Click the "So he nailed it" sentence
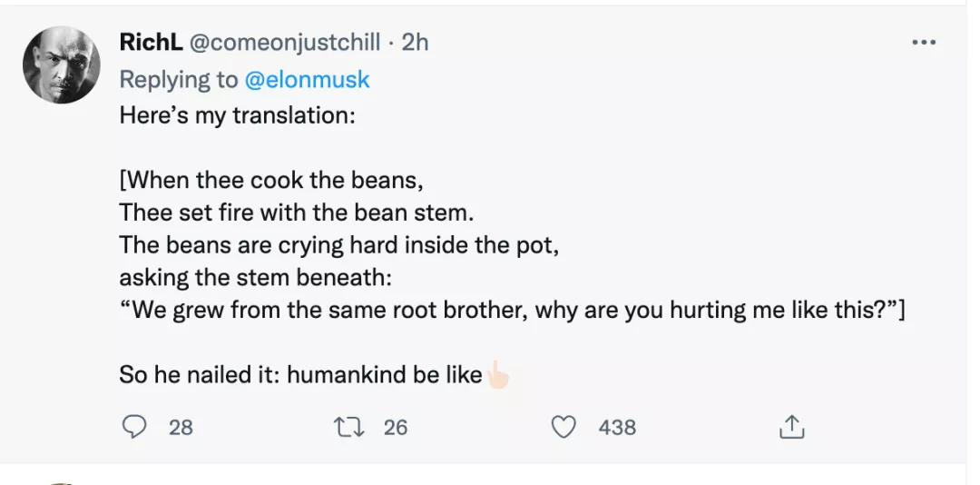Image resolution: width=980 pixels, height=485 pixels. click(300, 374)
